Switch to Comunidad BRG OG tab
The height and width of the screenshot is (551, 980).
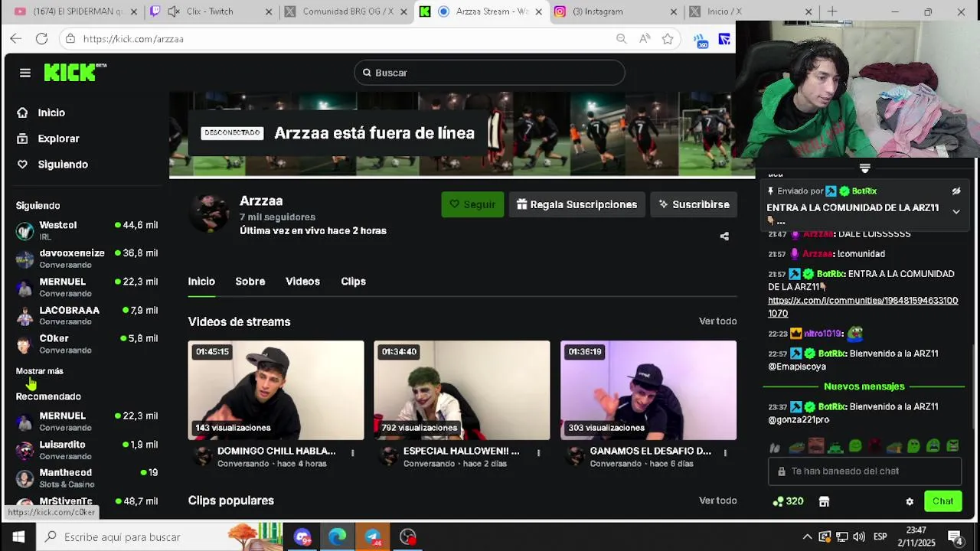point(347,11)
